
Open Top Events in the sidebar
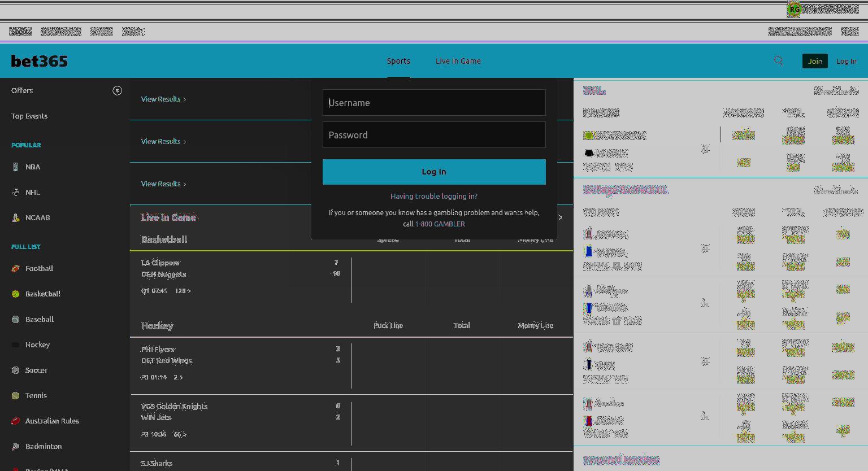pyautogui.click(x=29, y=116)
